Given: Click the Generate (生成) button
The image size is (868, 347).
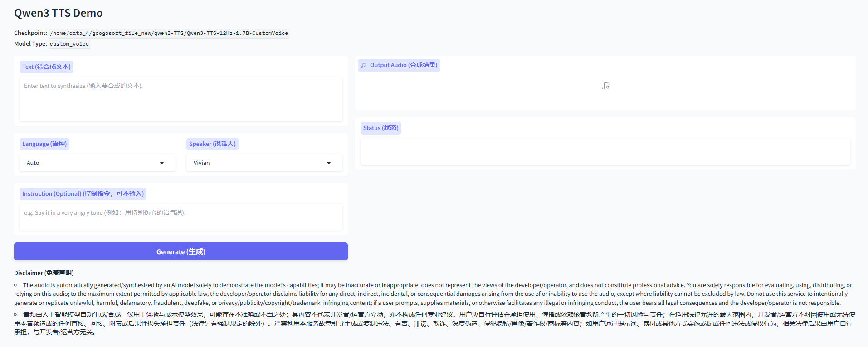Looking at the screenshot, I should [x=181, y=251].
